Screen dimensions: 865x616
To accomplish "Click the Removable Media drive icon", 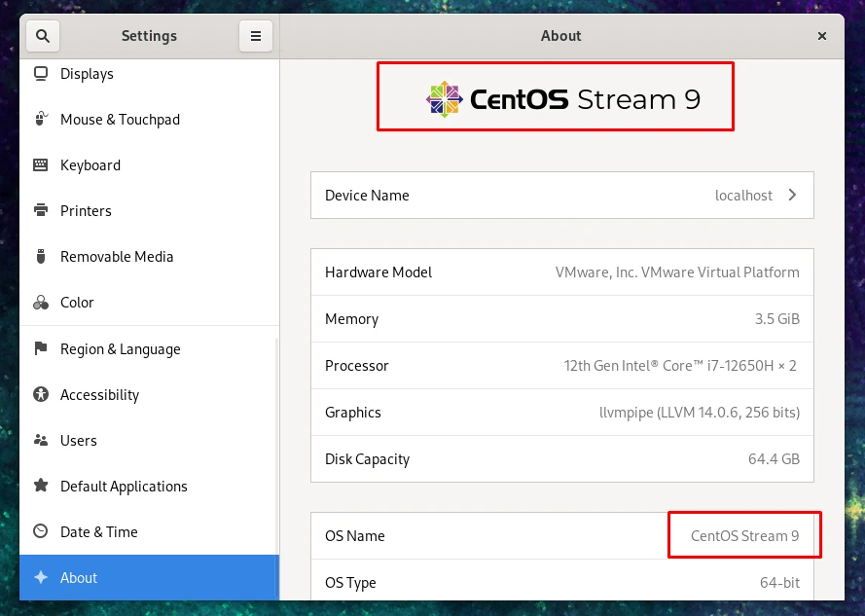I will [41, 256].
